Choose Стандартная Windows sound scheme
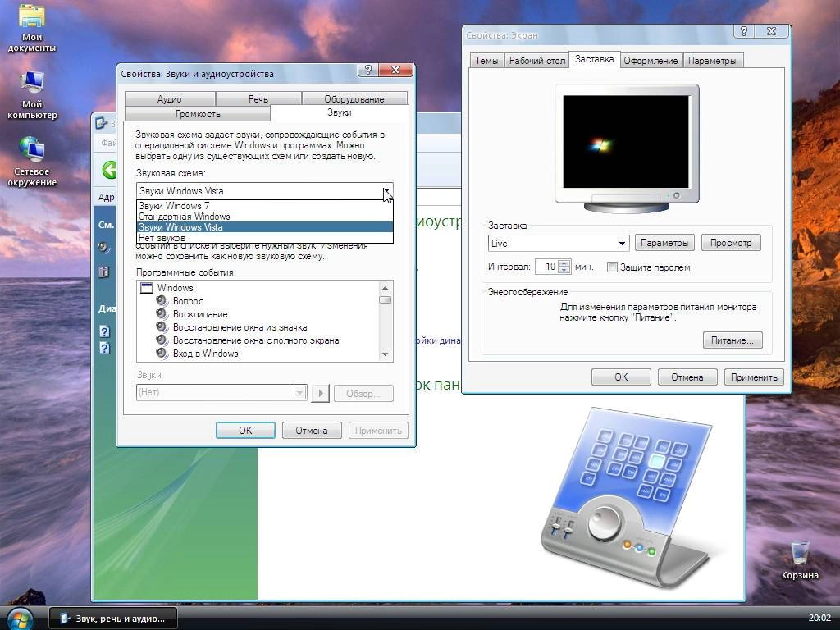The image size is (840, 630). (x=265, y=217)
